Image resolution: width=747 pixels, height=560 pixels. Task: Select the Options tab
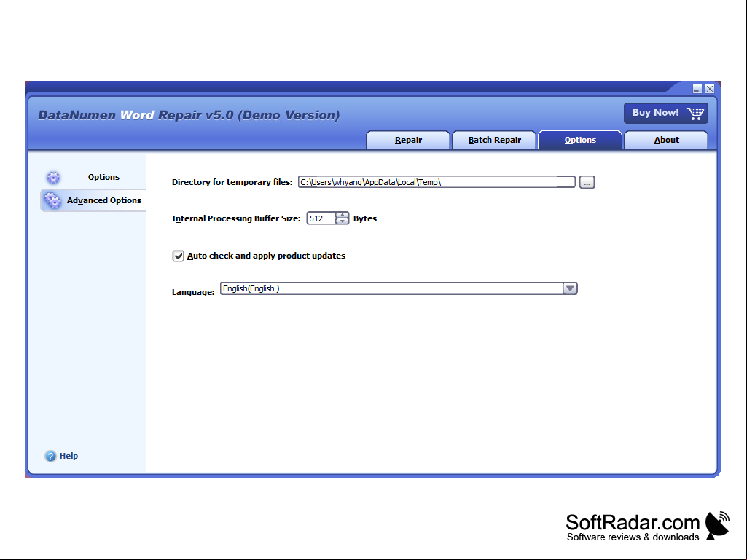click(580, 140)
